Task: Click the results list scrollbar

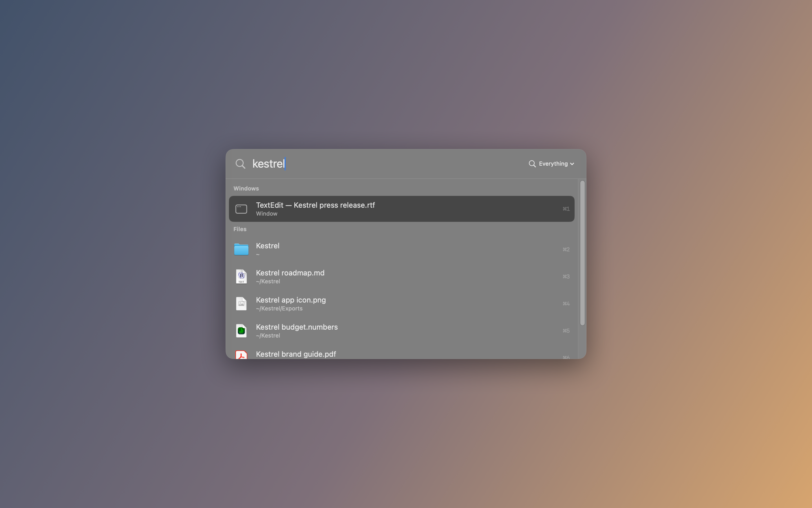Action: coord(582,253)
